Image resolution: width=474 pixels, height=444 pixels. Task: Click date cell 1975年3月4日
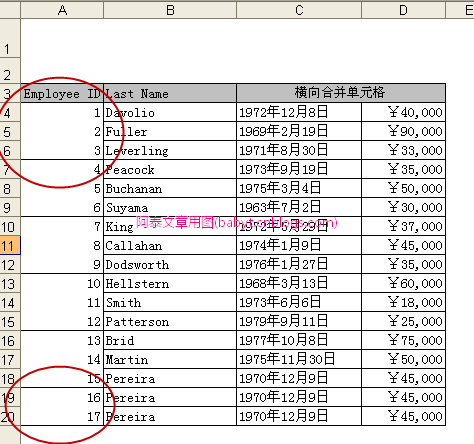click(x=299, y=188)
